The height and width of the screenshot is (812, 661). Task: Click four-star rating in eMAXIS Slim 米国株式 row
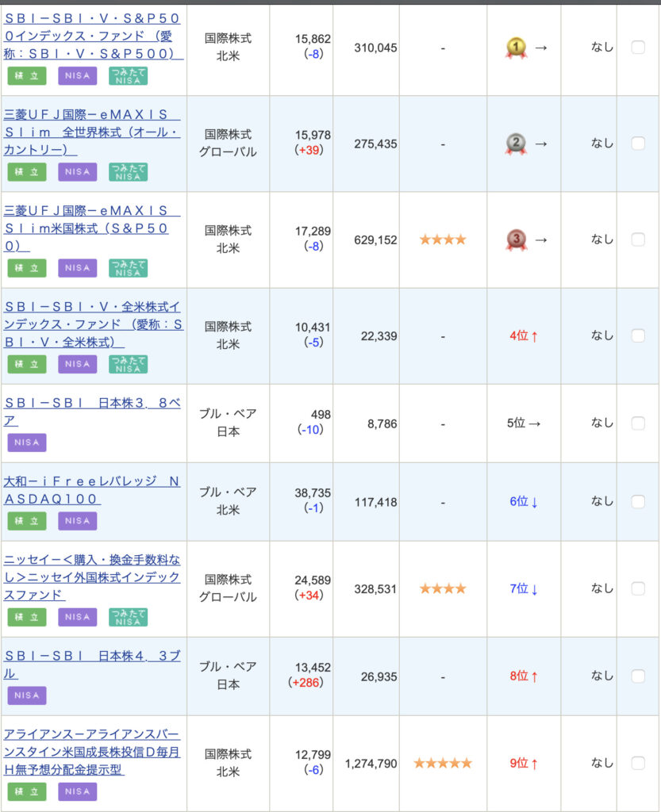click(x=443, y=239)
